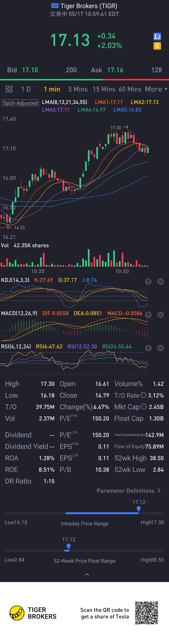Tap the Volume% 1.42 stat

click(x=139, y=384)
